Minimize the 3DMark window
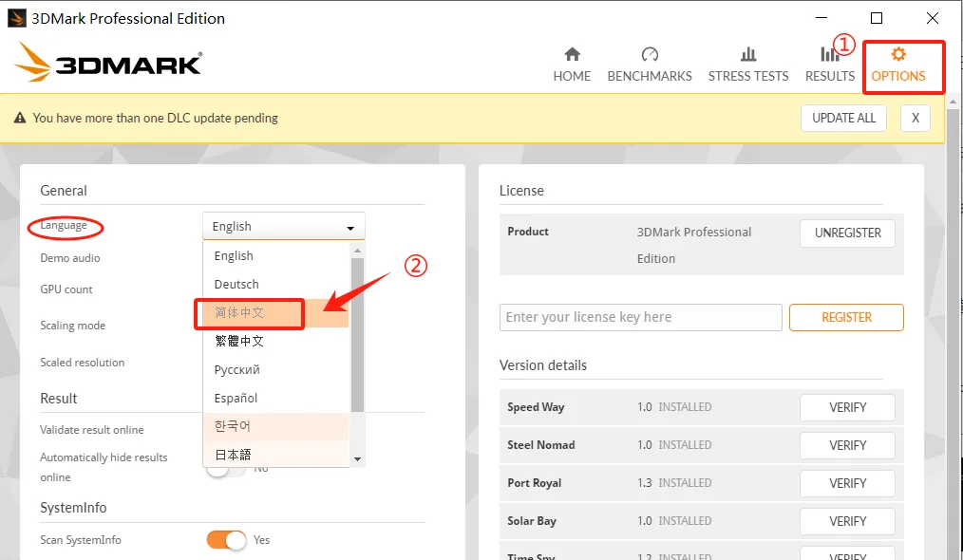Screen dimensions: 963x560 point(821,18)
